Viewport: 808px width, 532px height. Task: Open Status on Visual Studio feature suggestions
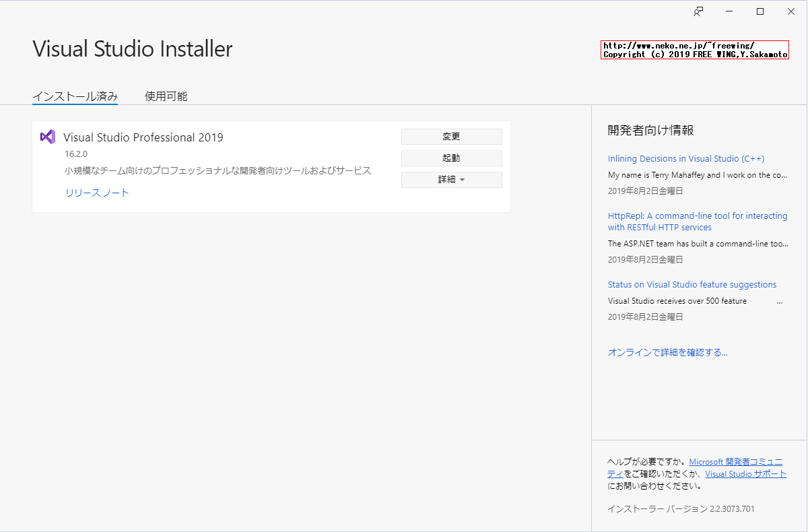pos(692,284)
